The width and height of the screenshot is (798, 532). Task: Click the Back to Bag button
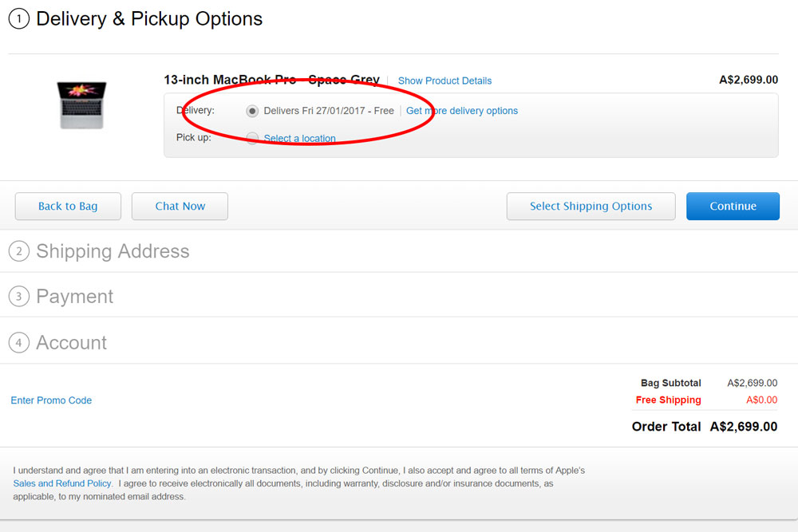68,206
